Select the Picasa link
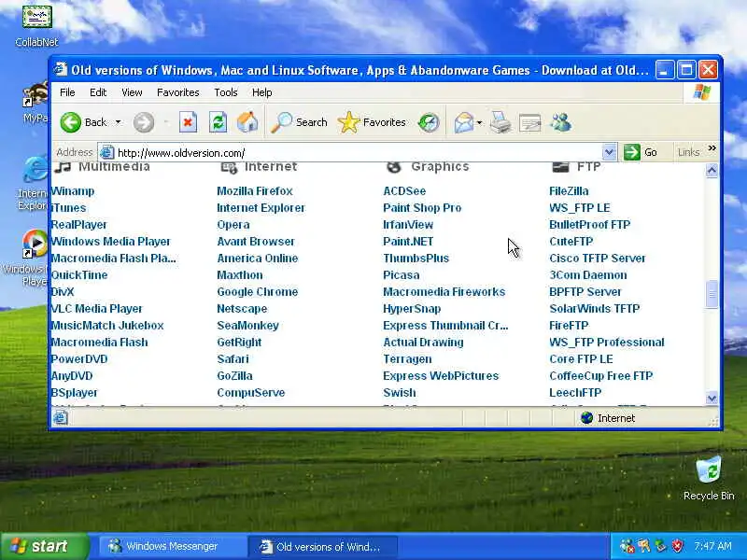Screen dimensions: 747x560 402,275
